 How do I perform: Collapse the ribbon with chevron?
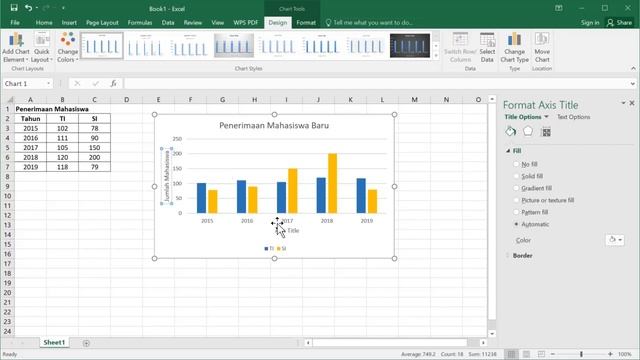tap(633, 69)
